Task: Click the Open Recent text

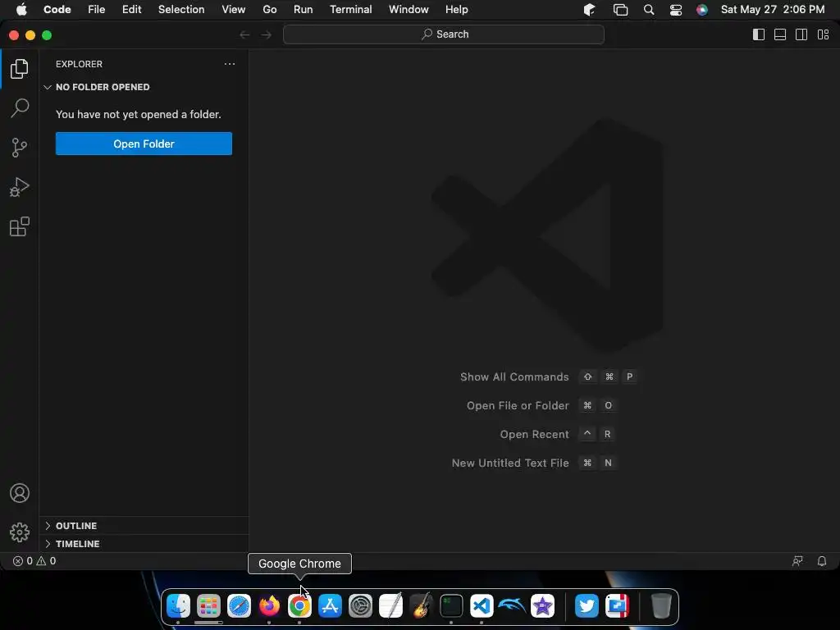Action: [534, 435]
